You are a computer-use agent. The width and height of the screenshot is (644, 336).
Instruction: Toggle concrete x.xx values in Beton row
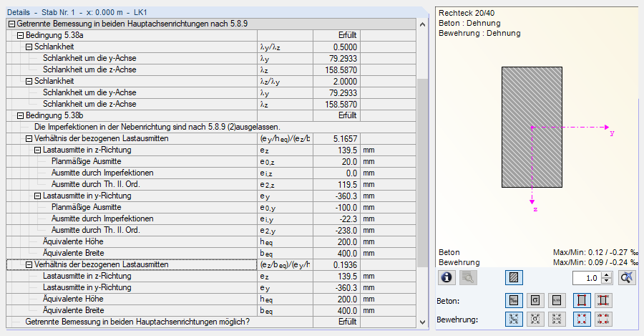[557, 301]
